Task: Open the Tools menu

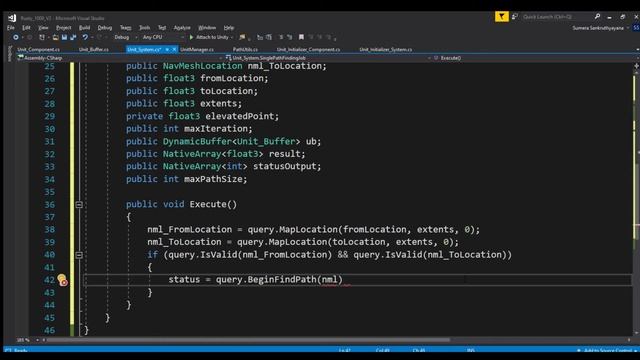Action: tap(144, 28)
